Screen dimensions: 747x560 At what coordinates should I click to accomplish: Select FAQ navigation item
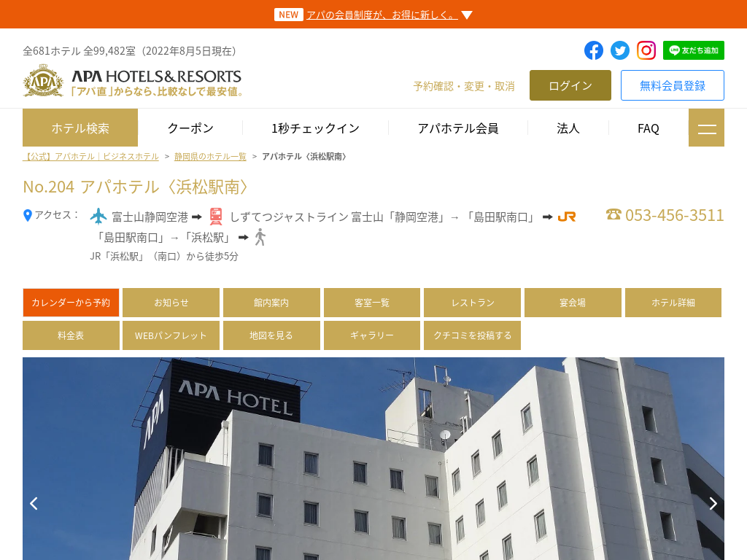(x=649, y=128)
